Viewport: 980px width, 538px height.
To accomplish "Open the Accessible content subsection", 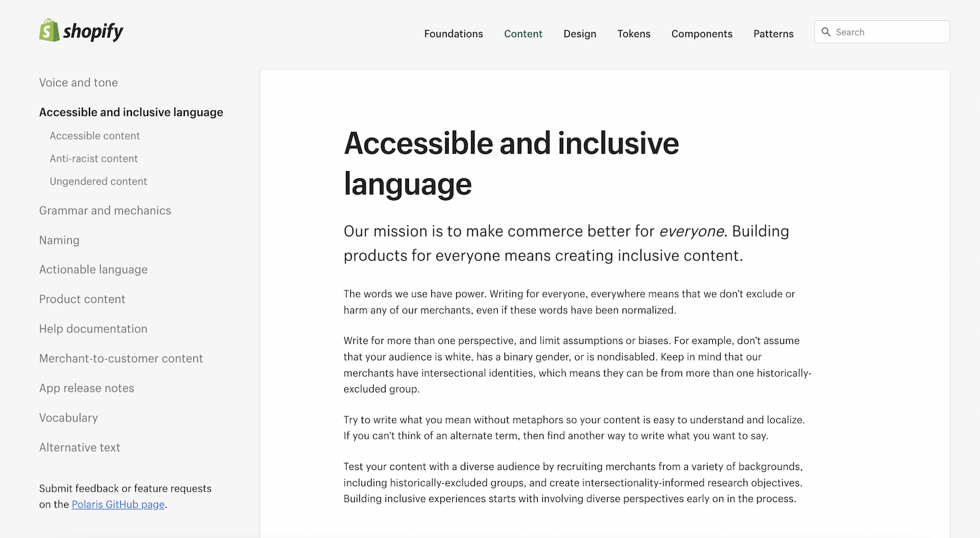I will [95, 136].
